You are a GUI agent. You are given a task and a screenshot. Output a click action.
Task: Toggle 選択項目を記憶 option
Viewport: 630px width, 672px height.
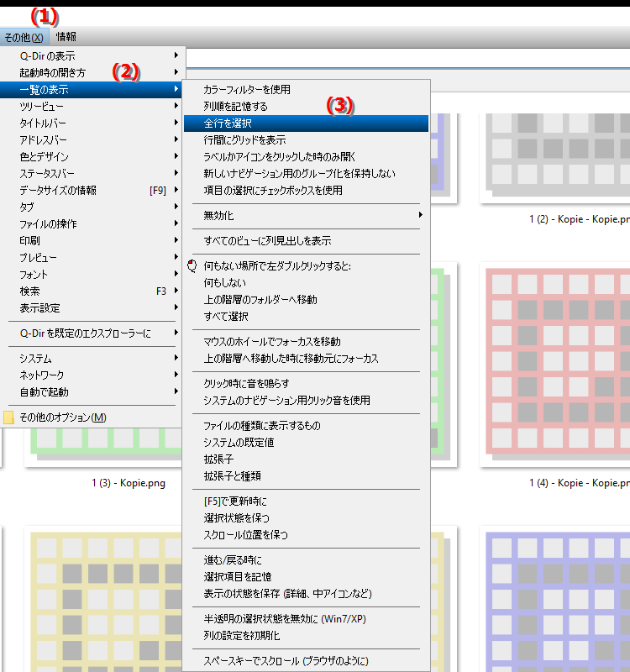click(x=306, y=577)
